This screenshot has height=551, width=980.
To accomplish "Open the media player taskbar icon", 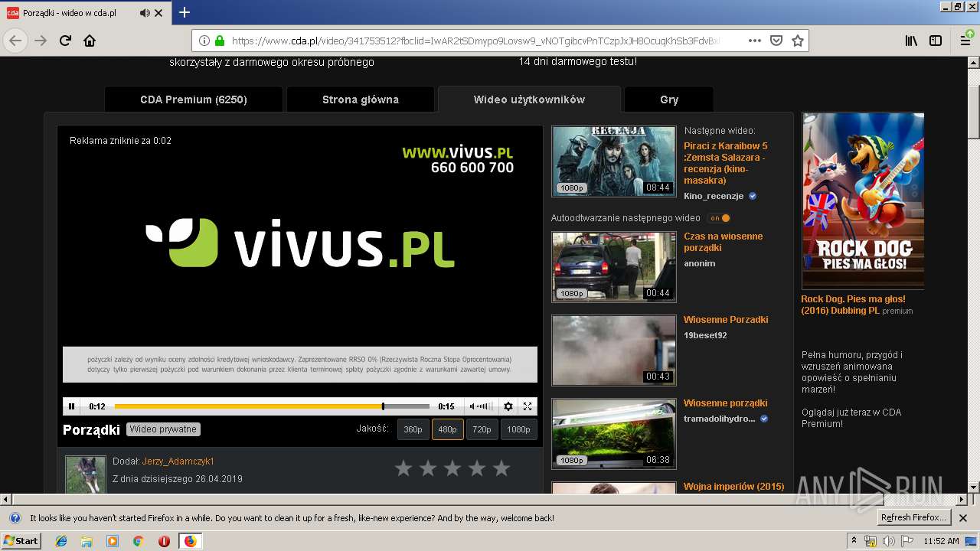I will pyautogui.click(x=113, y=541).
